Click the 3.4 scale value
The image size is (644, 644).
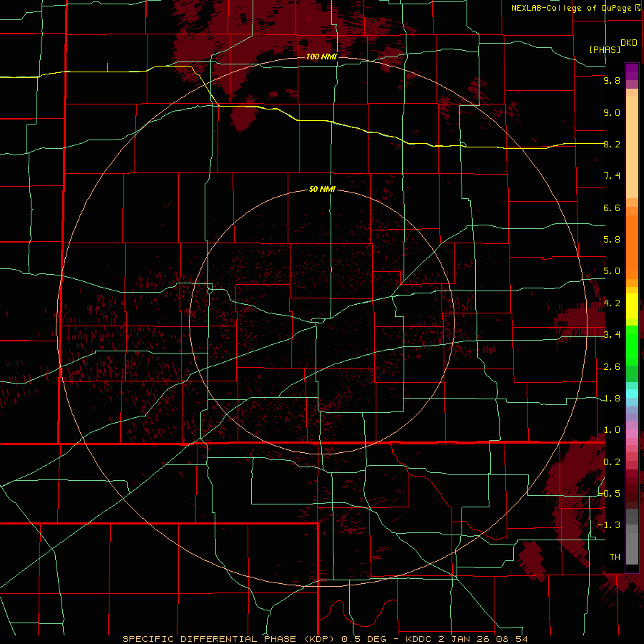coord(612,335)
